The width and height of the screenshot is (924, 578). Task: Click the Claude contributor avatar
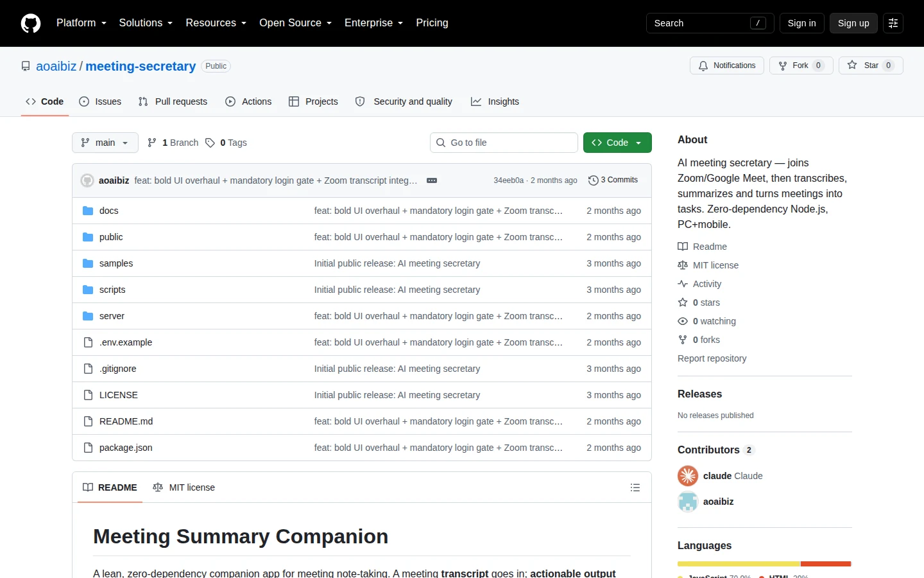click(688, 476)
